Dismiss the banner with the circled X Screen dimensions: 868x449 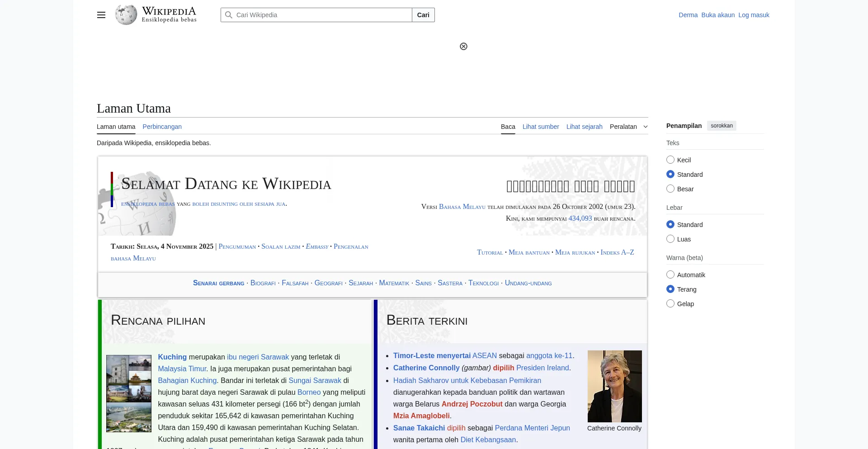pos(463,47)
